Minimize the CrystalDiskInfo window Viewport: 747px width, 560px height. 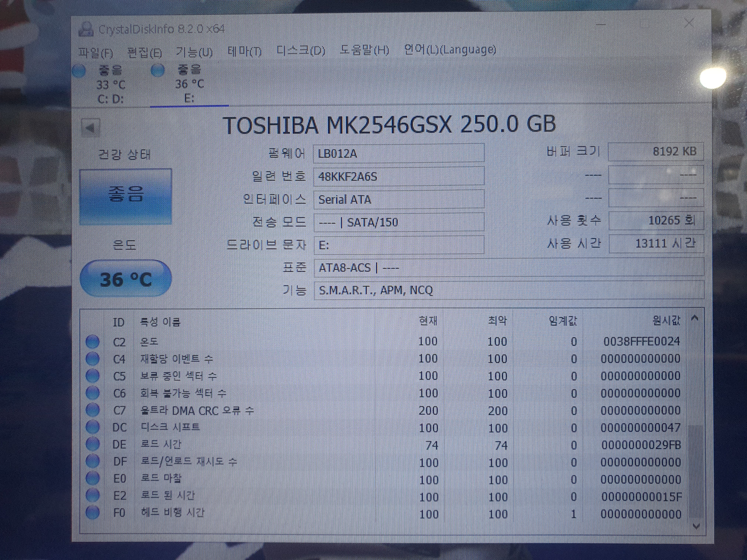click(x=601, y=25)
